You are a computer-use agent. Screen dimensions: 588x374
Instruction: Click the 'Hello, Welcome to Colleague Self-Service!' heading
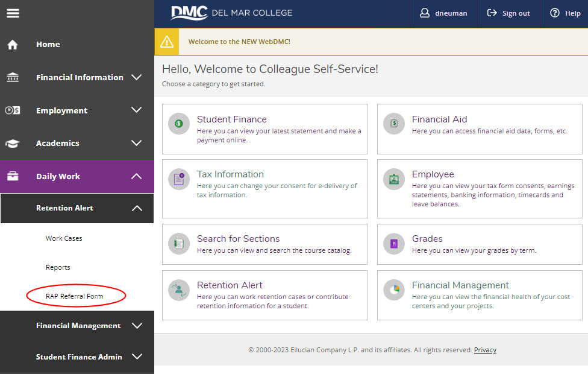[270, 69]
